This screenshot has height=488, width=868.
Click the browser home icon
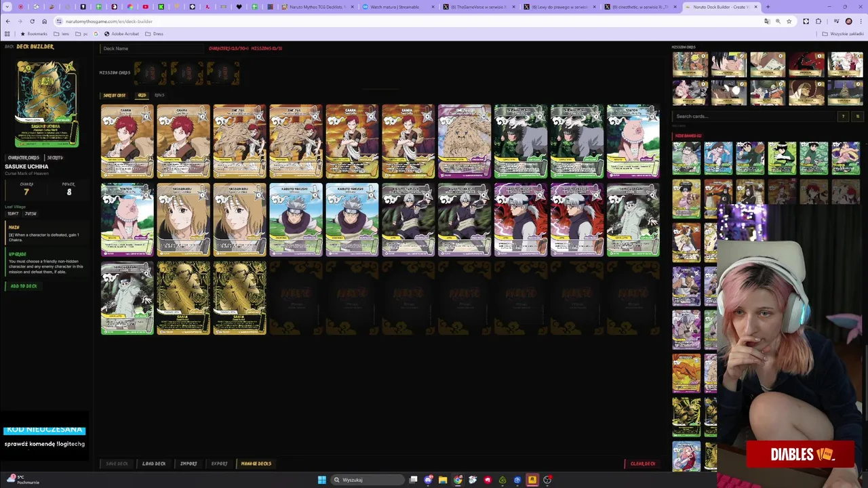click(x=44, y=21)
